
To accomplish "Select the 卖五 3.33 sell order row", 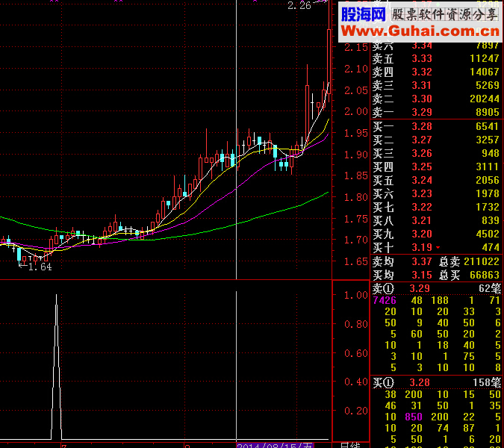I will click(435, 58).
